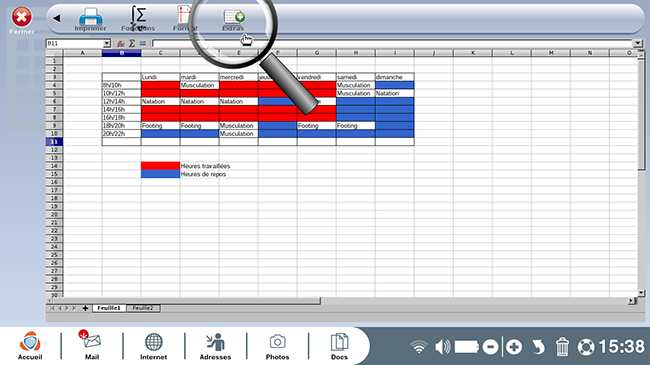Open the Imprimer printer tool
Viewport: 650px width, 365px height.
(x=90, y=19)
